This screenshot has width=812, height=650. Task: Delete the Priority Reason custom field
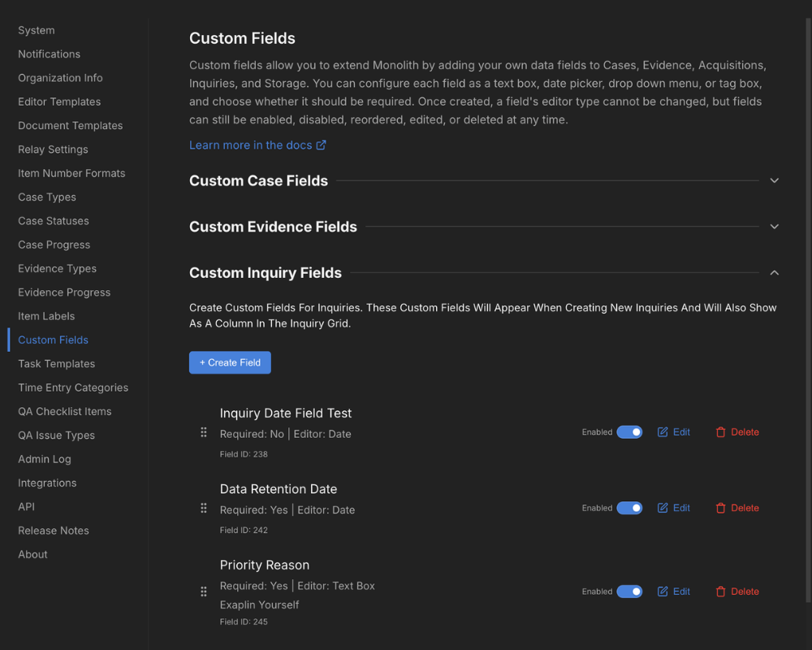click(736, 591)
